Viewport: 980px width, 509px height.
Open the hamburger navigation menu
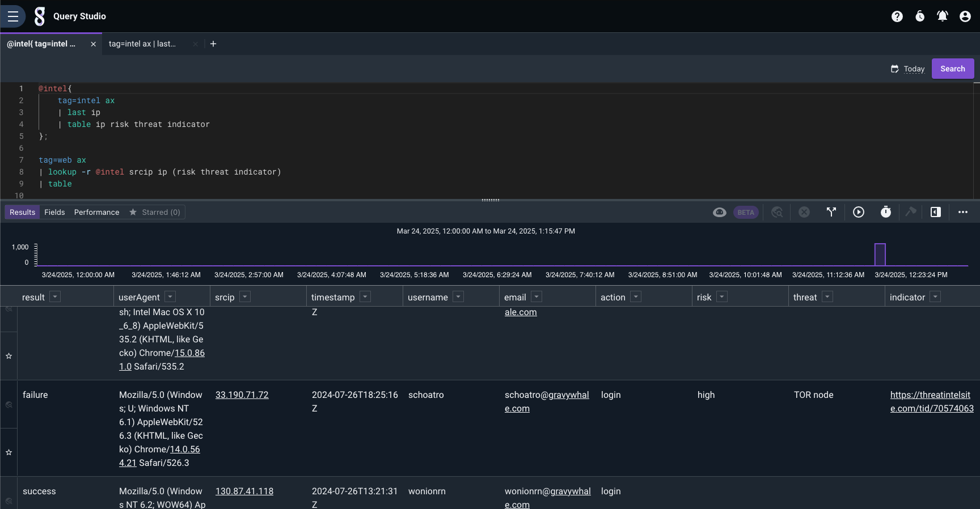pyautogui.click(x=13, y=16)
